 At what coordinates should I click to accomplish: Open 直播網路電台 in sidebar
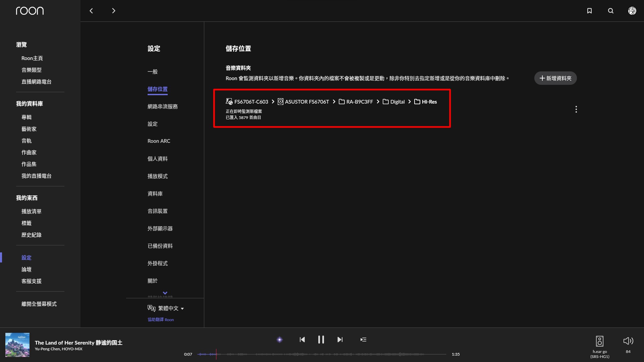(x=37, y=82)
